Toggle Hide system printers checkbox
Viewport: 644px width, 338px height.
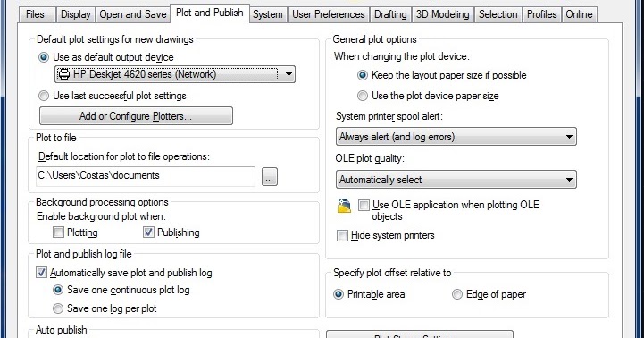click(x=342, y=235)
